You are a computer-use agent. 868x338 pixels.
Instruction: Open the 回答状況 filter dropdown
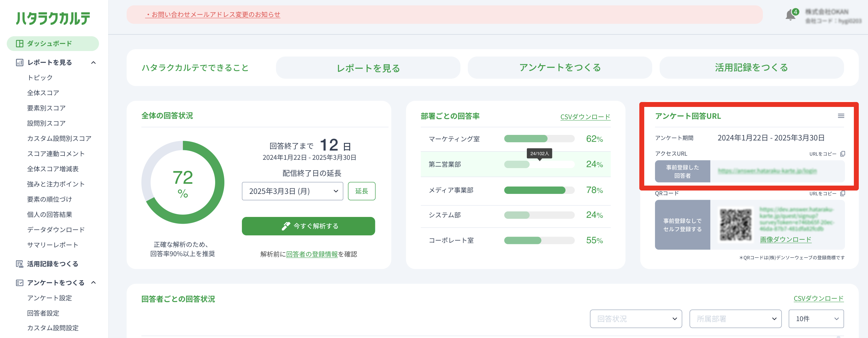[636, 319]
